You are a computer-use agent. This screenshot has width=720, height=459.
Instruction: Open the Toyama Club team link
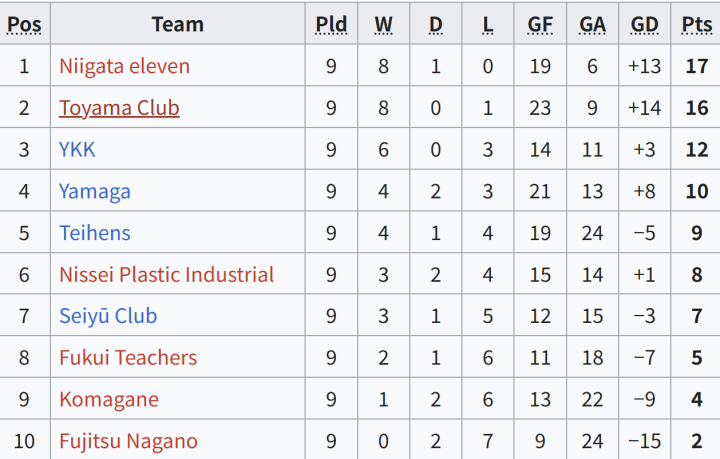point(119,108)
